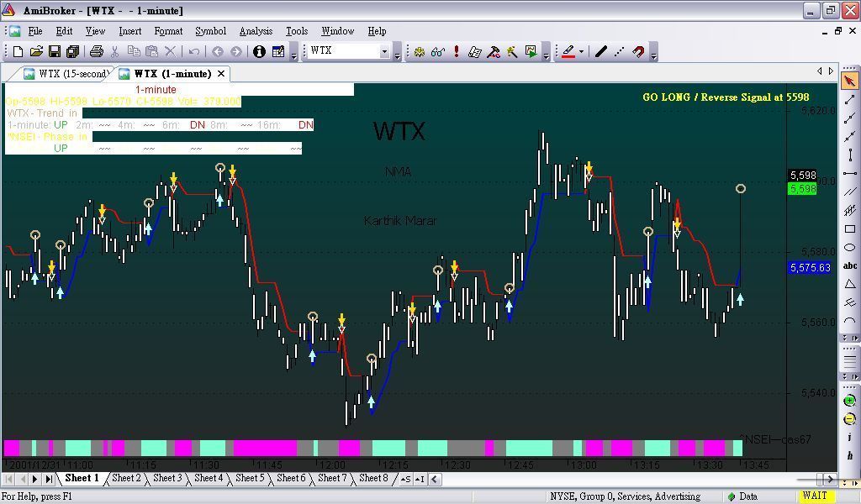
Task: Toggle the red magnet snap-to-price icon
Action: [638, 51]
